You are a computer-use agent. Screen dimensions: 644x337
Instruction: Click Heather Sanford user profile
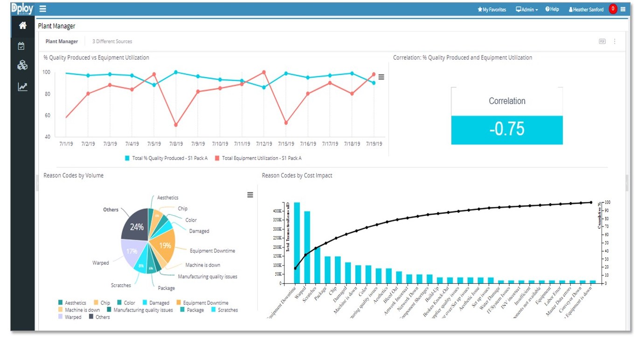[586, 9]
